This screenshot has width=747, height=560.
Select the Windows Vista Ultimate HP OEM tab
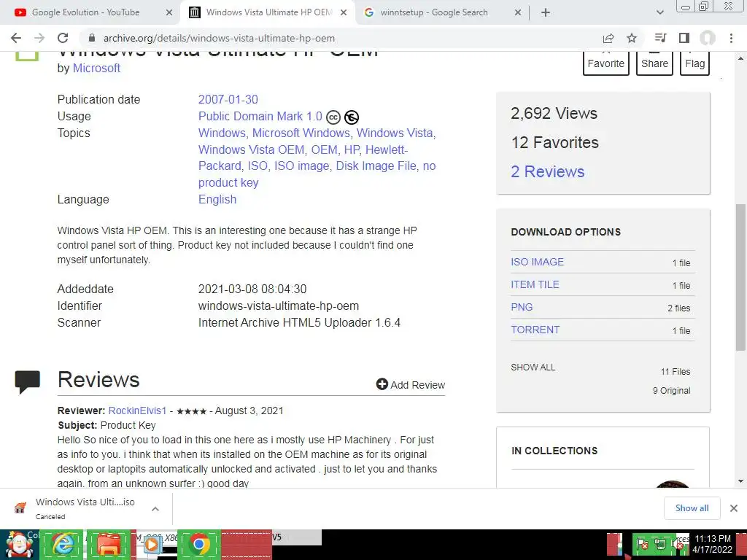click(x=269, y=12)
